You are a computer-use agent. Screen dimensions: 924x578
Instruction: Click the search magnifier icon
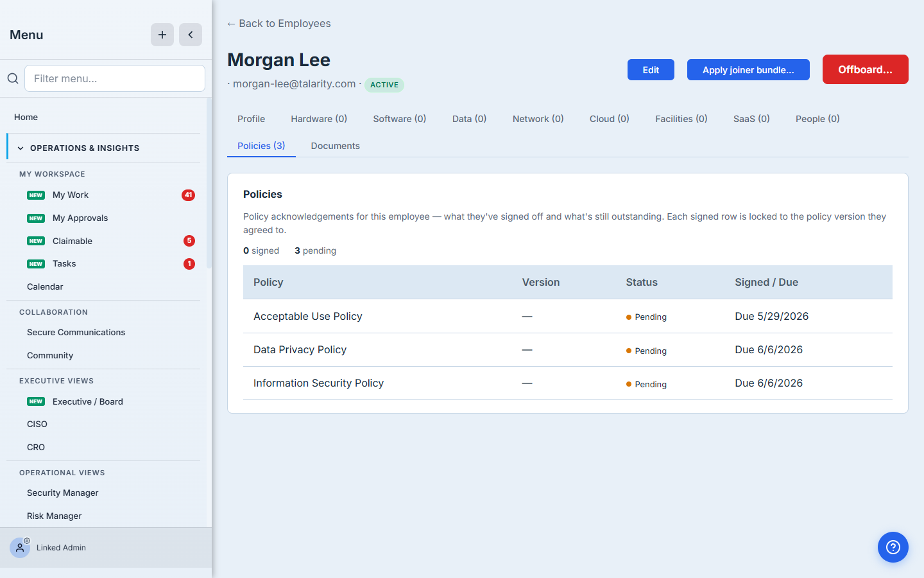(x=13, y=78)
